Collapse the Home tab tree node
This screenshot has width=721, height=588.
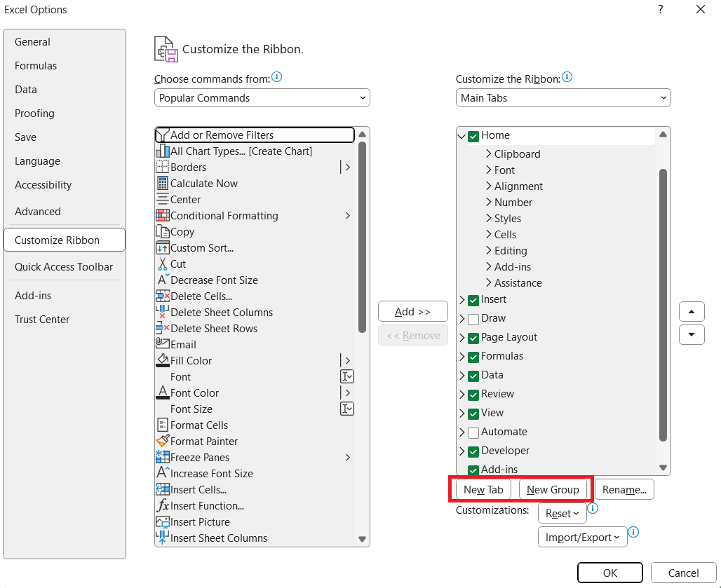pyautogui.click(x=461, y=136)
